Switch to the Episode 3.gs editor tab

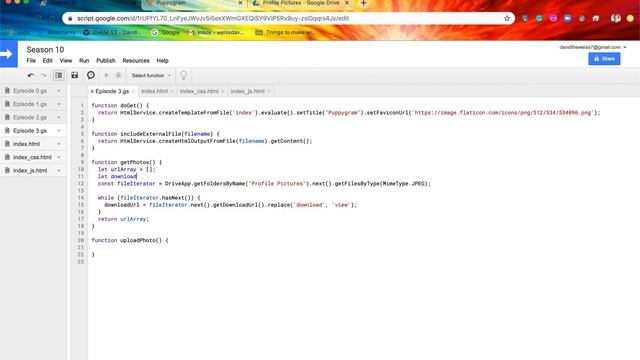click(x=112, y=91)
